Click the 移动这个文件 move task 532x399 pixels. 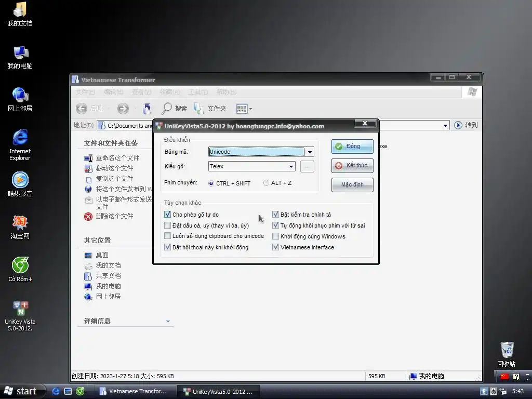109,168
